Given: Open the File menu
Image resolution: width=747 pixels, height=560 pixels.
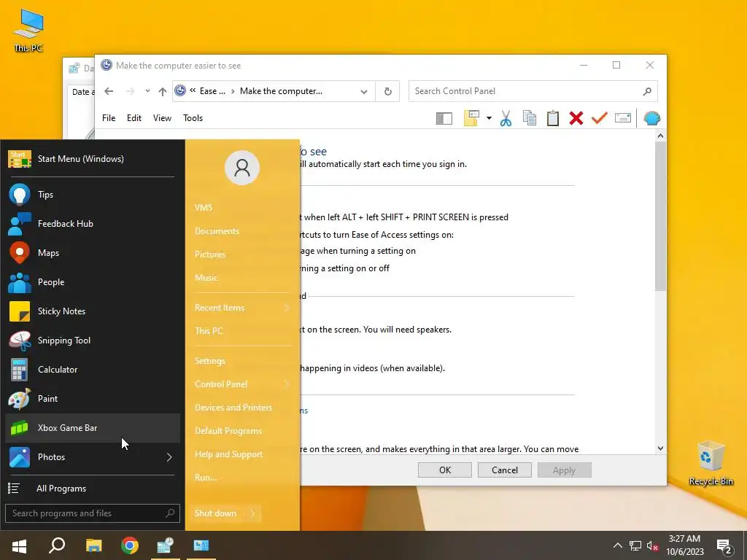Looking at the screenshot, I should click(109, 118).
